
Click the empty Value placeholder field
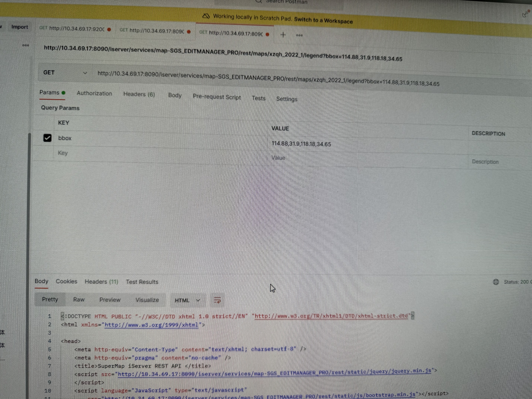click(278, 158)
